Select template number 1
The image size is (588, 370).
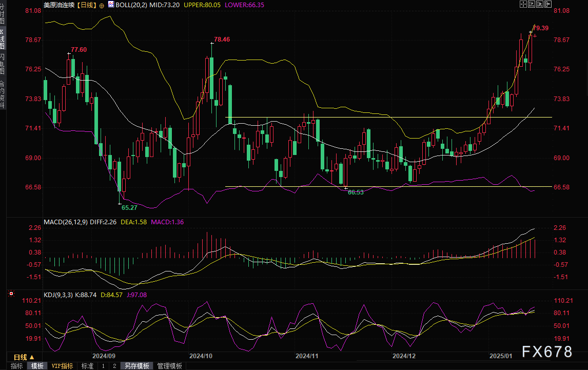point(103,366)
